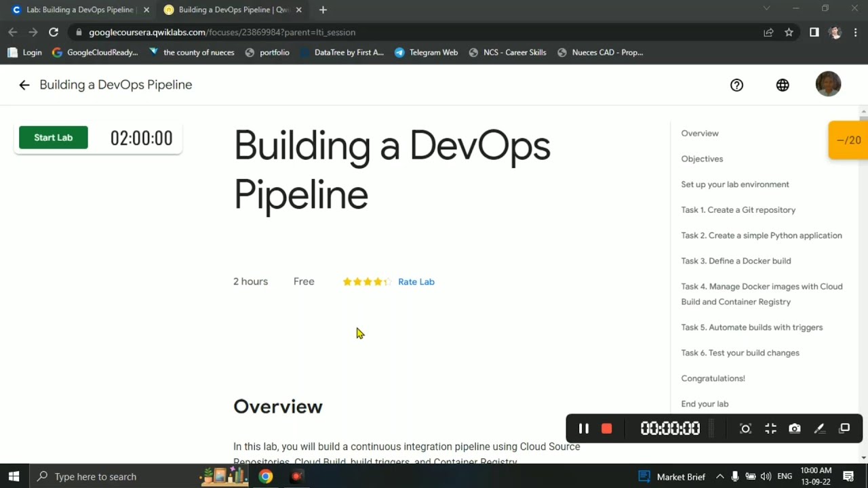Click the orange –/20 score badge

(x=848, y=140)
